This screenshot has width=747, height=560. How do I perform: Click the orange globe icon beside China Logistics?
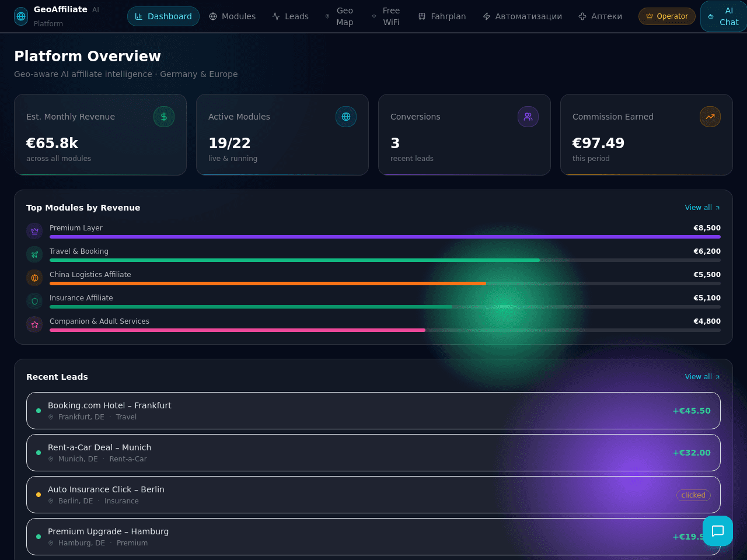(x=34, y=278)
